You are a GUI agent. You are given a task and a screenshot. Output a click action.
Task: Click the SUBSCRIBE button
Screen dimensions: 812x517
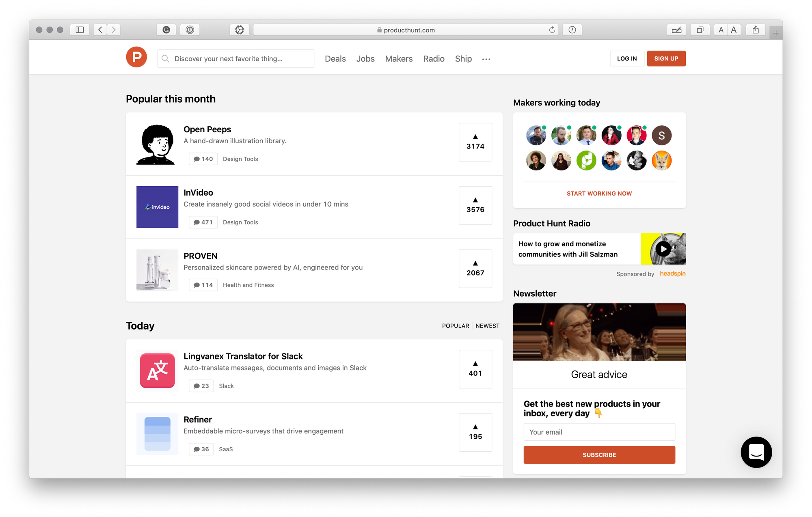[599, 455]
